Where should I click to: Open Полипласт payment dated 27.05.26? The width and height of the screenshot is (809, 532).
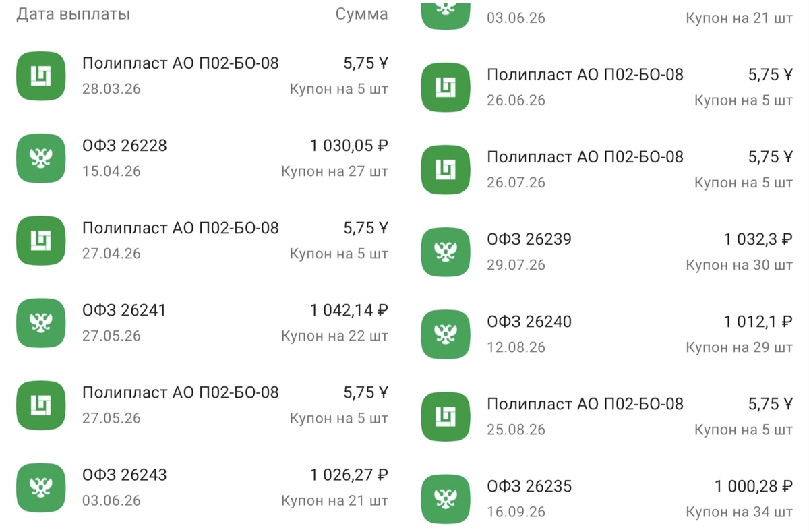point(202,405)
